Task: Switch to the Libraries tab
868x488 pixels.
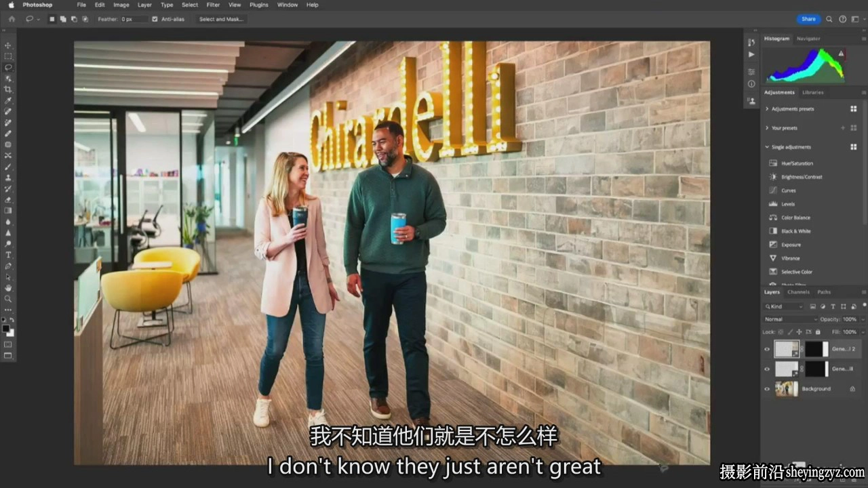Action: tap(813, 92)
